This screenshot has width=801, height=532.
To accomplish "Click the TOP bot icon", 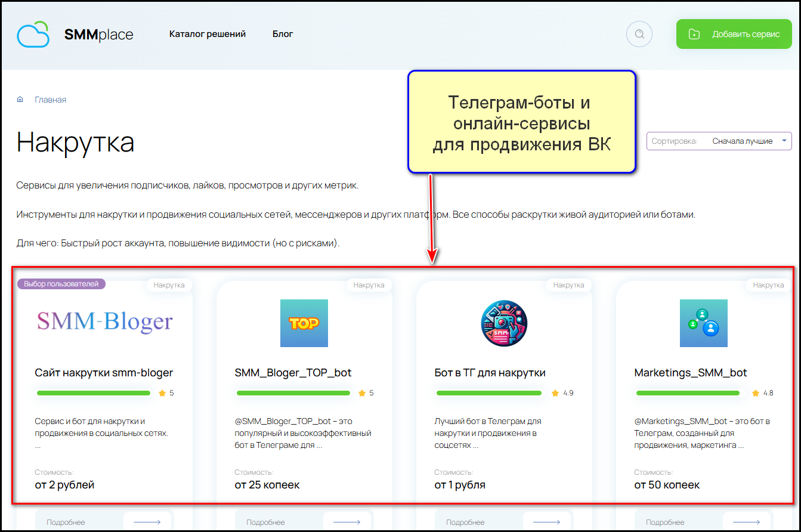I will click(304, 323).
